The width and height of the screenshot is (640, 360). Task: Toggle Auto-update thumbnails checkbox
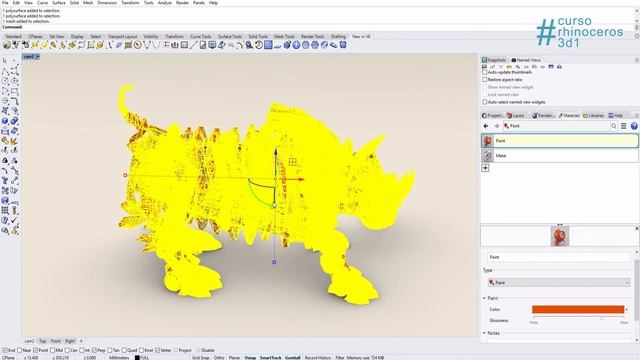484,72
